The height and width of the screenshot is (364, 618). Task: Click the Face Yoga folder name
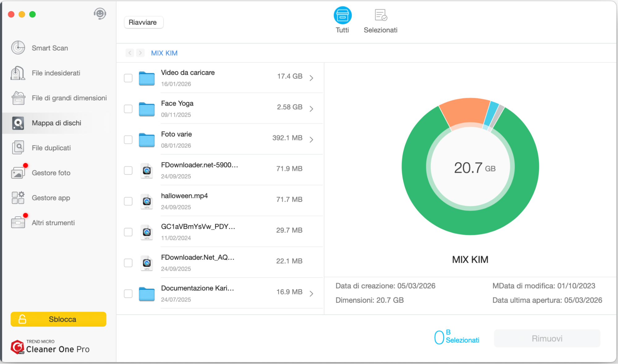pyautogui.click(x=177, y=103)
